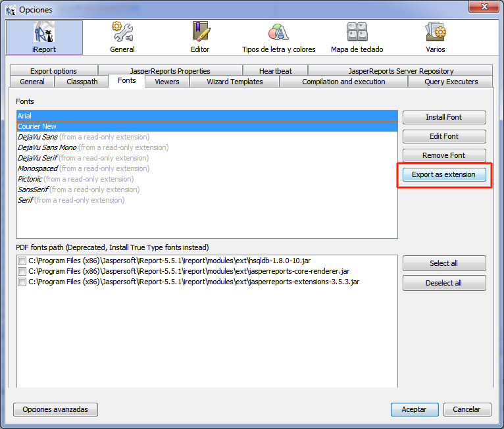
Task: Check the jasperreports-core-renderer.jar checkbox
Action: (x=22, y=272)
